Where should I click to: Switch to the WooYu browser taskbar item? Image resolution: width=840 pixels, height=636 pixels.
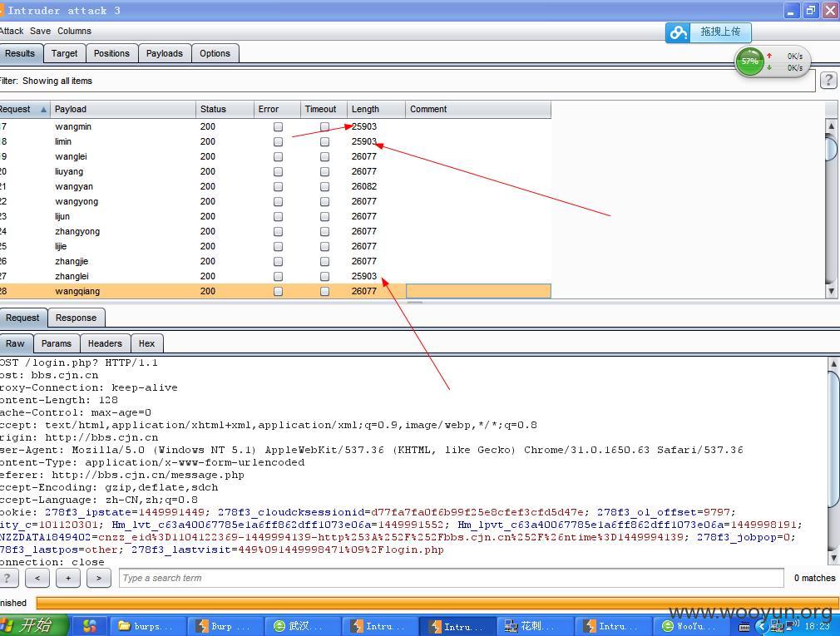click(x=691, y=626)
